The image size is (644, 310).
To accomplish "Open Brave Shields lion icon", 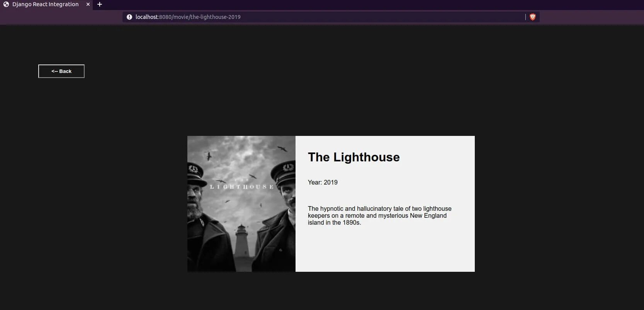I will pyautogui.click(x=532, y=17).
